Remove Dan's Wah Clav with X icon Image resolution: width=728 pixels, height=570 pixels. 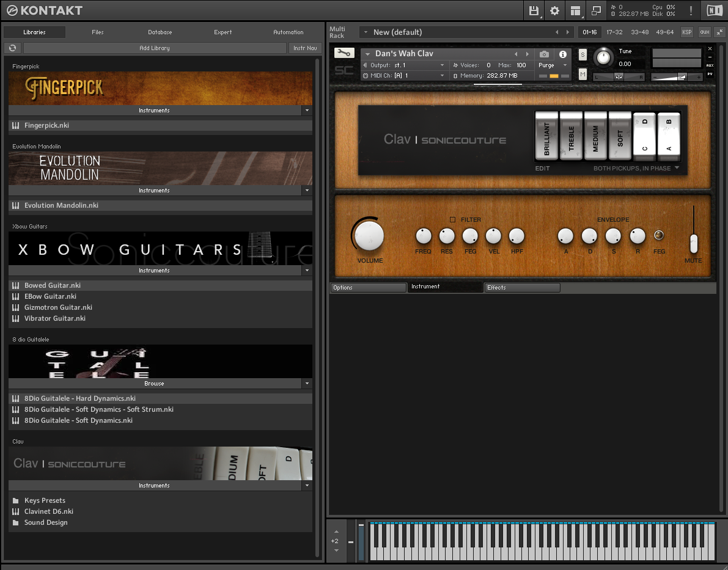(710, 48)
